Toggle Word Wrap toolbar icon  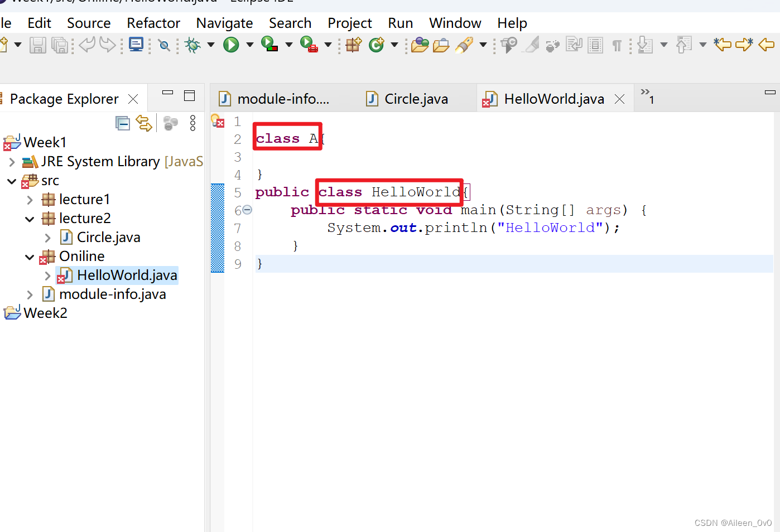574,45
